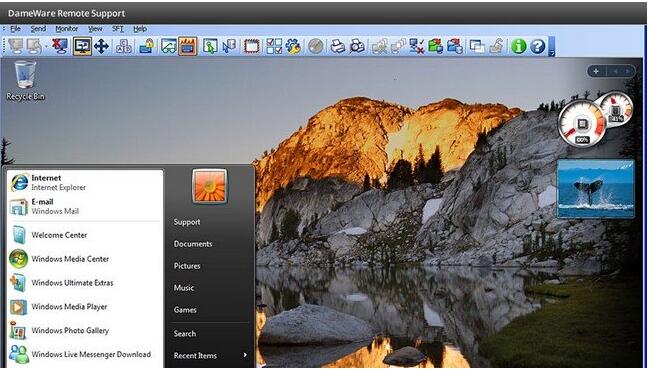This screenshot has width=650, height=372.
Task: Click the printer icon in toolbar
Action: point(338,46)
